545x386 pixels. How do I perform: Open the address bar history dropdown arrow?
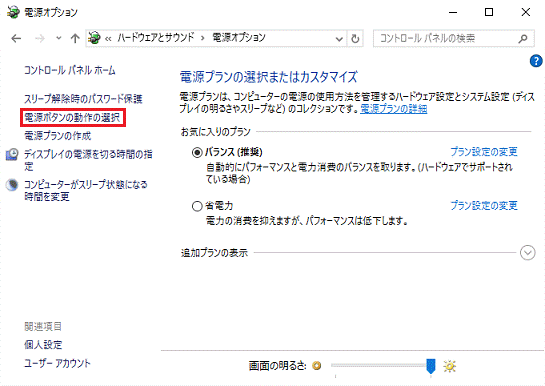(x=339, y=39)
